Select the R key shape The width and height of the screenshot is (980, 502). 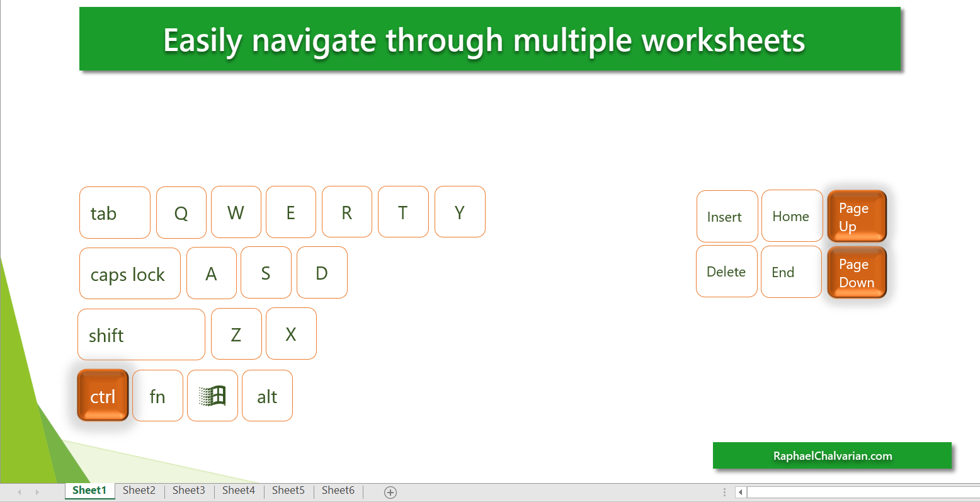tap(347, 212)
